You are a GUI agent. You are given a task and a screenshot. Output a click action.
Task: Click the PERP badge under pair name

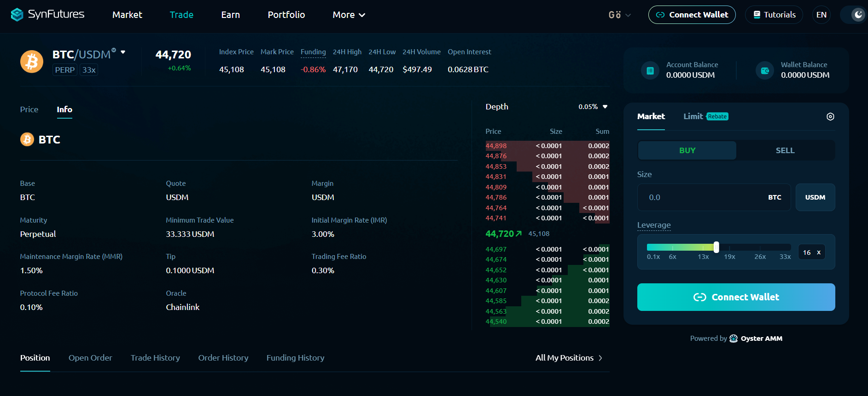(x=65, y=70)
